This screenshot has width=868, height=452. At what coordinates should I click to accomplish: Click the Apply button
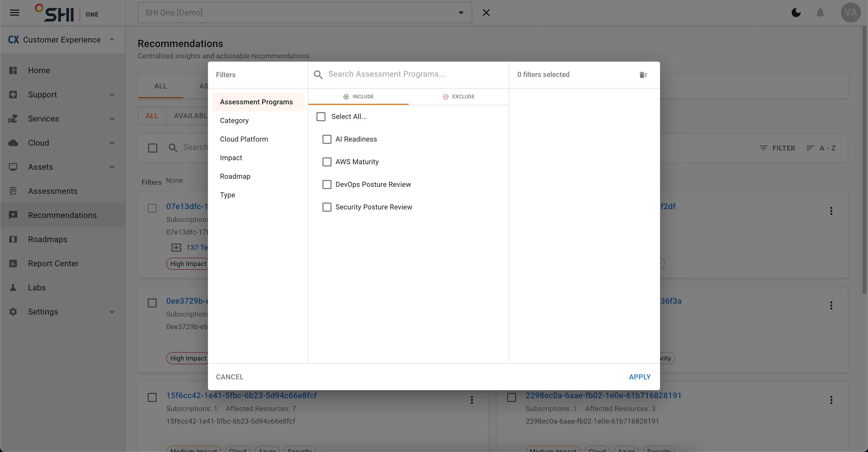pyautogui.click(x=639, y=377)
